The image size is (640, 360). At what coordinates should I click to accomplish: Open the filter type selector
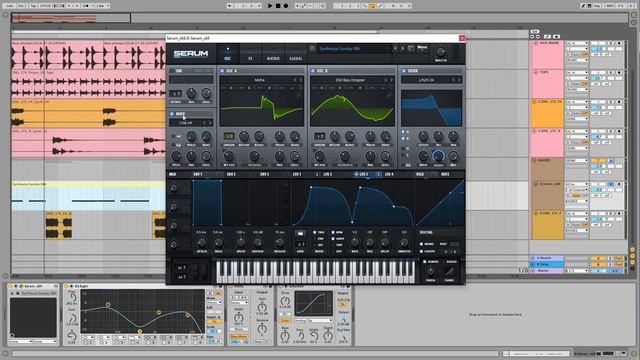pos(426,80)
